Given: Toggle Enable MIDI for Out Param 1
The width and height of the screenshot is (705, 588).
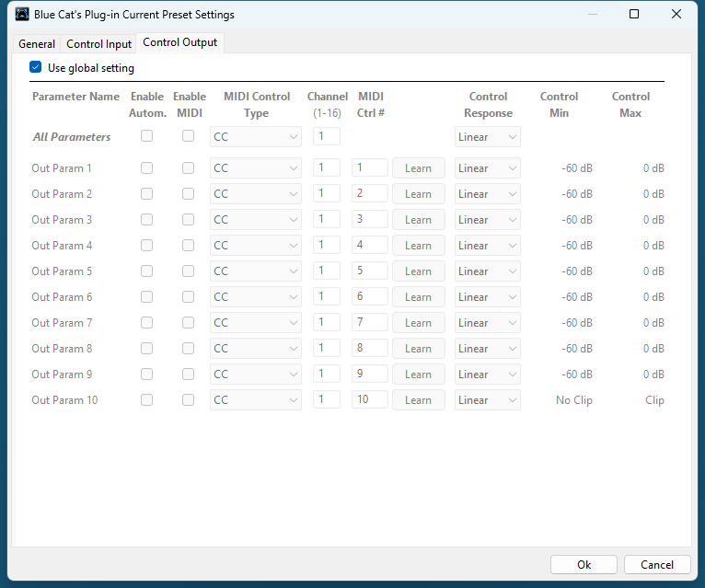Looking at the screenshot, I should point(188,168).
